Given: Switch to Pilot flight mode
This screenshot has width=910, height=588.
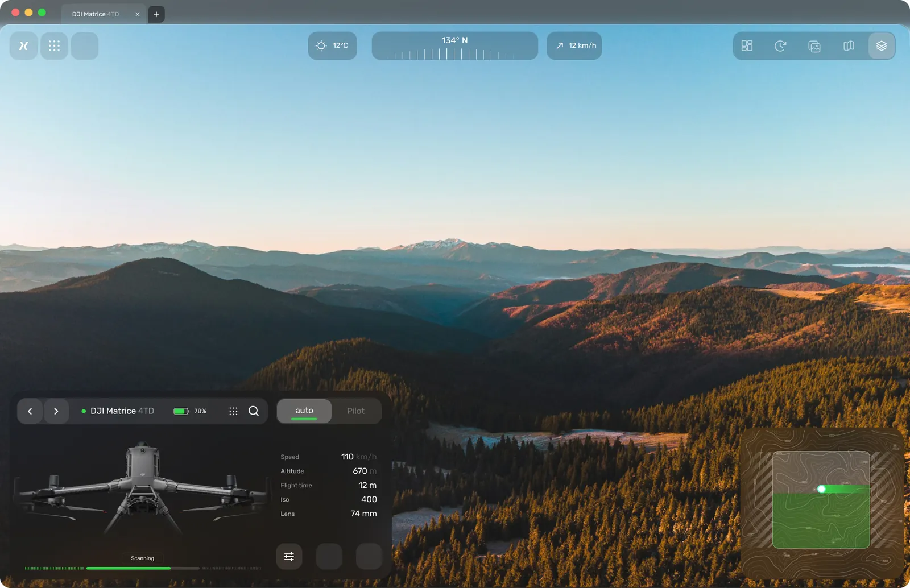Looking at the screenshot, I should [x=356, y=411].
